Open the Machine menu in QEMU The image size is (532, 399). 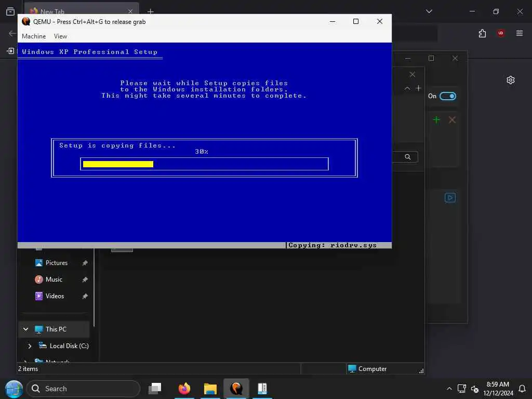[x=34, y=36]
